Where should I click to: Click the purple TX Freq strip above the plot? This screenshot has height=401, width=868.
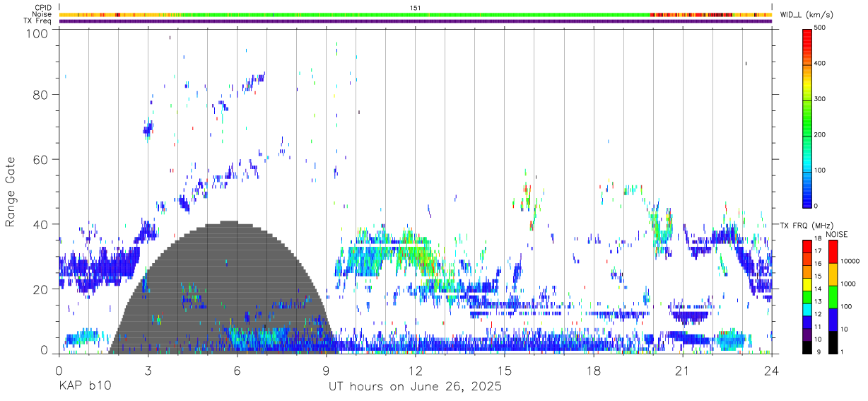point(416,21)
